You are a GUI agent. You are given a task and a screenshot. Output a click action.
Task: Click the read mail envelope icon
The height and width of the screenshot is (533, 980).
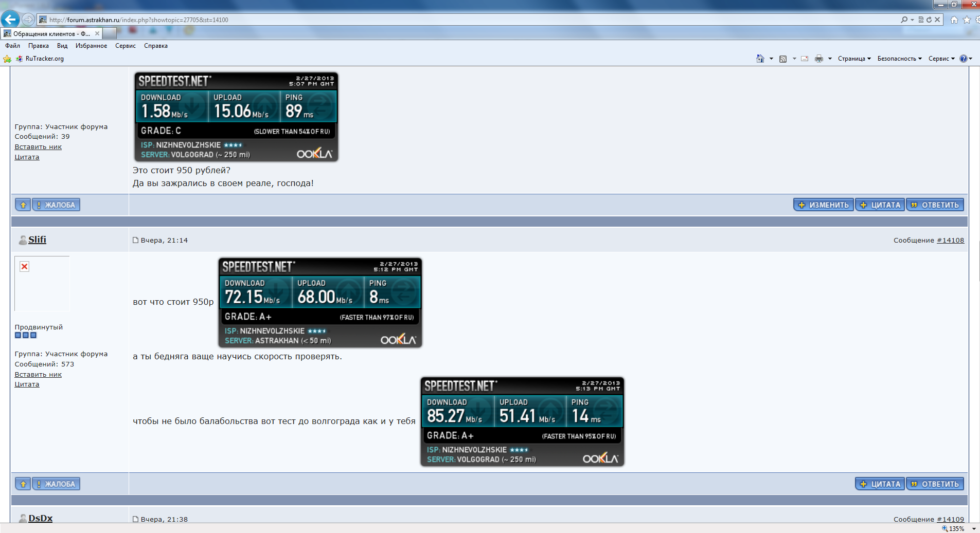(x=805, y=59)
